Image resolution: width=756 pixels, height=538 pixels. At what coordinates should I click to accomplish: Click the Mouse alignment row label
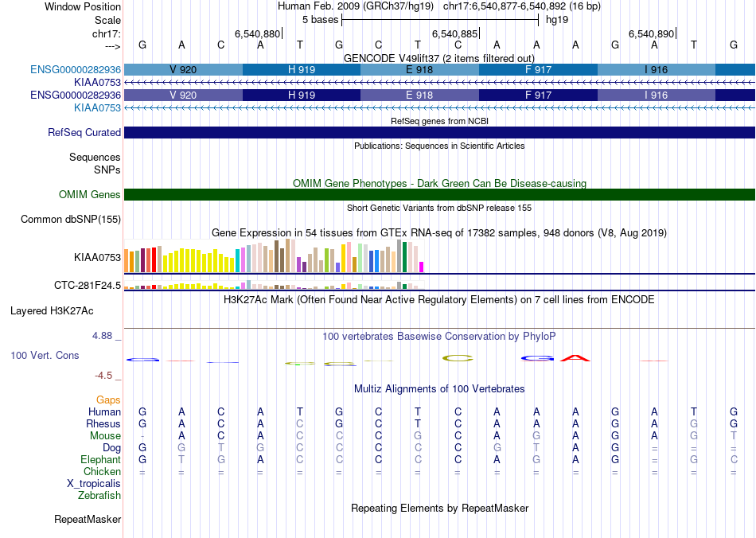(x=105, y=436)
